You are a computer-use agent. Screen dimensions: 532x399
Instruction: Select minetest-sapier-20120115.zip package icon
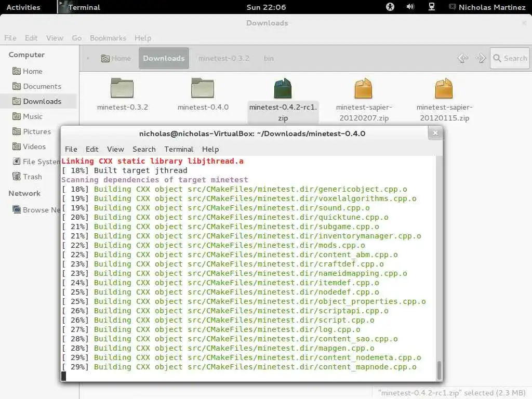[444, 88]
